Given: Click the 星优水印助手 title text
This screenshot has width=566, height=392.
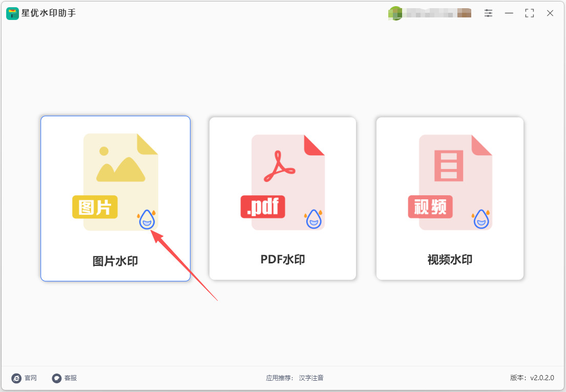Looking at the screenshot, I should pyautogui.click(x=49, y=13).
